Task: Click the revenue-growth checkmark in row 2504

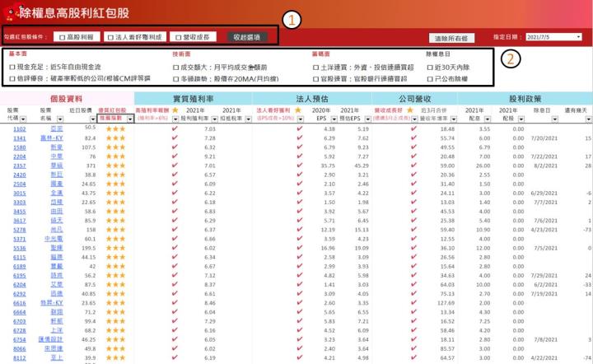Action: pos(413,184)
